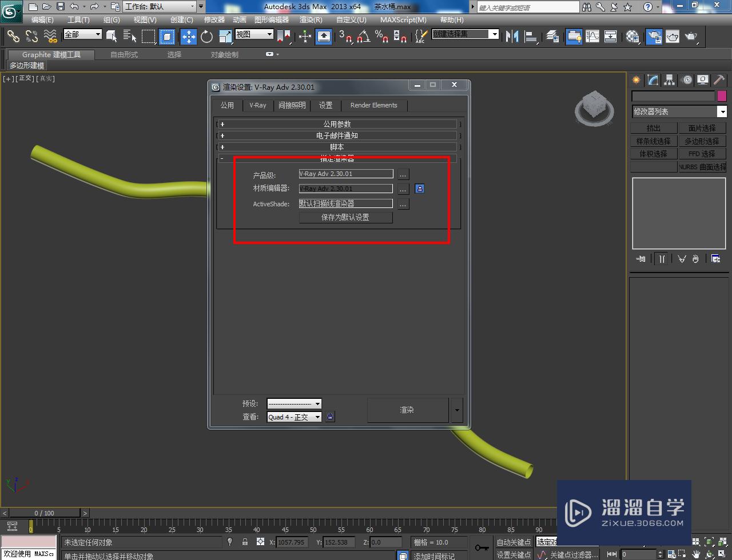Select 自由形式 ribbon tab

coord(124,54)
